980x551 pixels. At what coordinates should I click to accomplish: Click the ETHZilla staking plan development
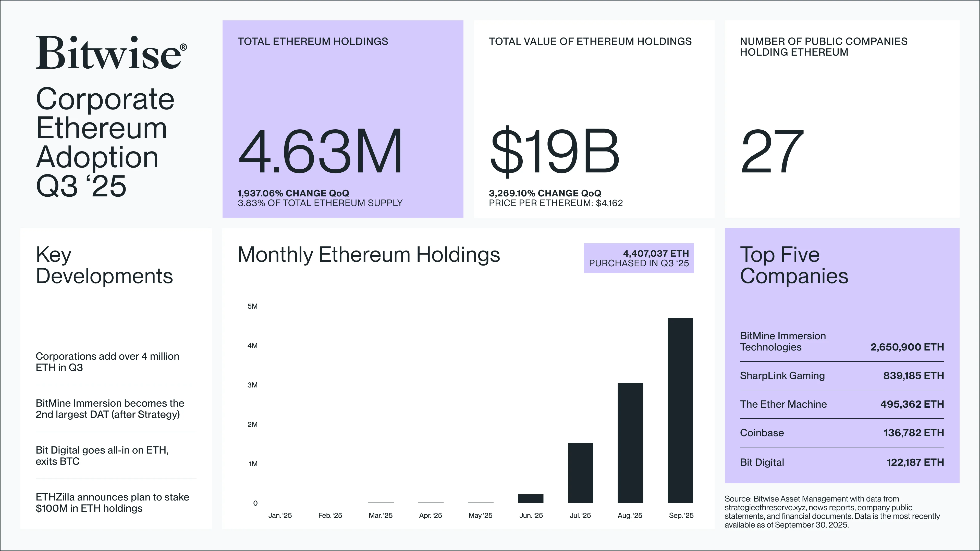pyautogui.click(x=112, y=502)
